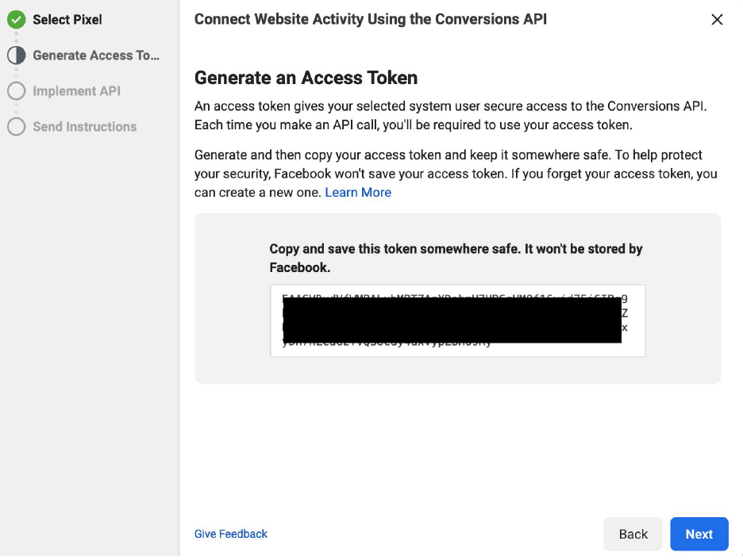This screenshot has height=560, width=743.
Task: Click the dotted connector below Select Pixel icon
Action: (16, 37)
